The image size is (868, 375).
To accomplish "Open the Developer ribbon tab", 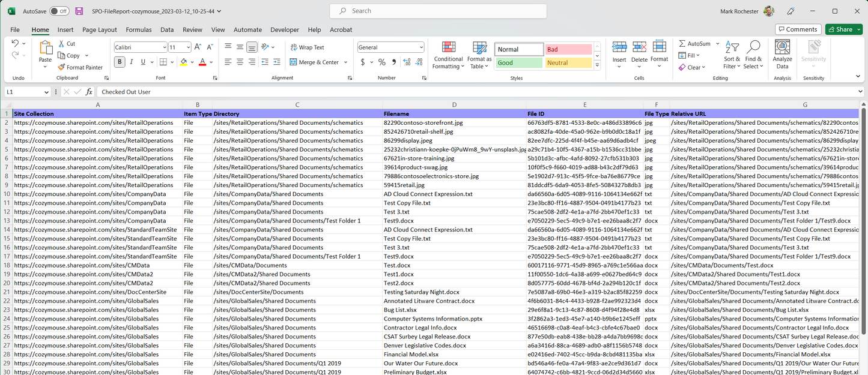I will point(285,29).
